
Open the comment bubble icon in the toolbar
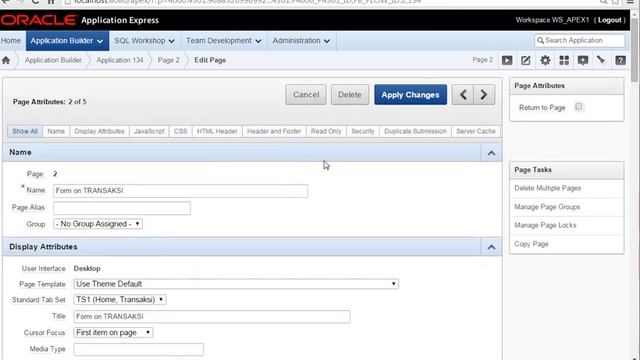click(583, 60)
